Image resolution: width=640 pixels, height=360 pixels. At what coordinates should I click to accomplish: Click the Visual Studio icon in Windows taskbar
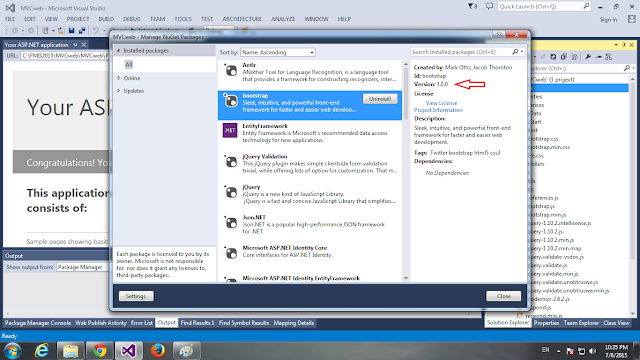pyautogui.click(x=128, y=351)
